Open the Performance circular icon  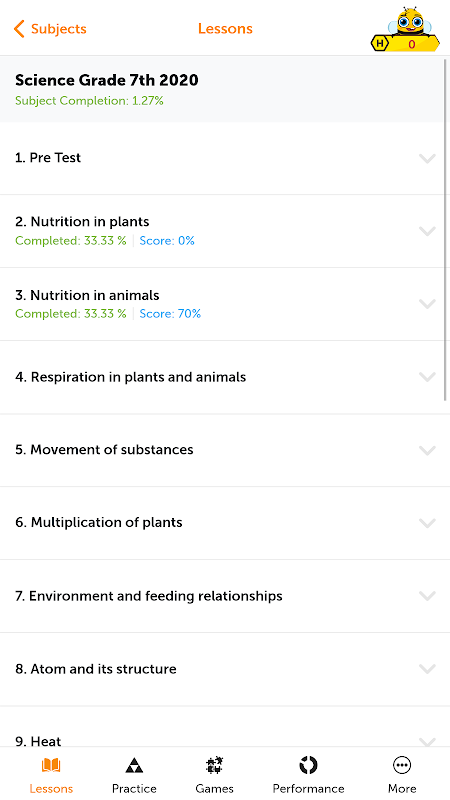pos(308,765)
